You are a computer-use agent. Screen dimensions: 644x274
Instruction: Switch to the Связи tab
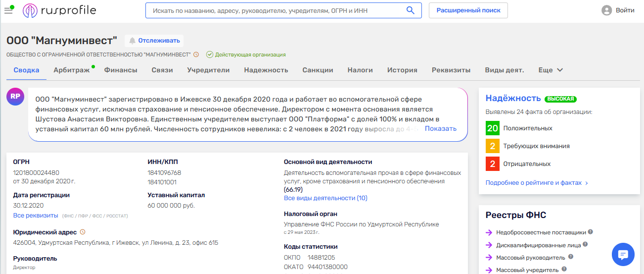click(162, 70)
